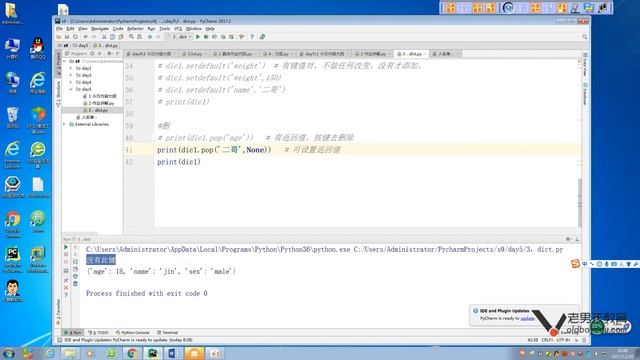Click the Open folder icon in main toolbar
Image resolution: width=640 pixels, height=360 pixels.
point(59,37)
